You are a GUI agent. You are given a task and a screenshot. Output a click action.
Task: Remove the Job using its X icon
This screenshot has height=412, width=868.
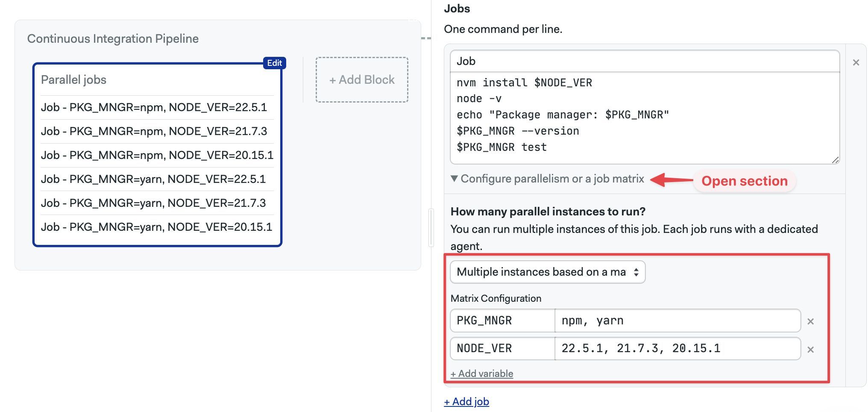pos(856,63)
